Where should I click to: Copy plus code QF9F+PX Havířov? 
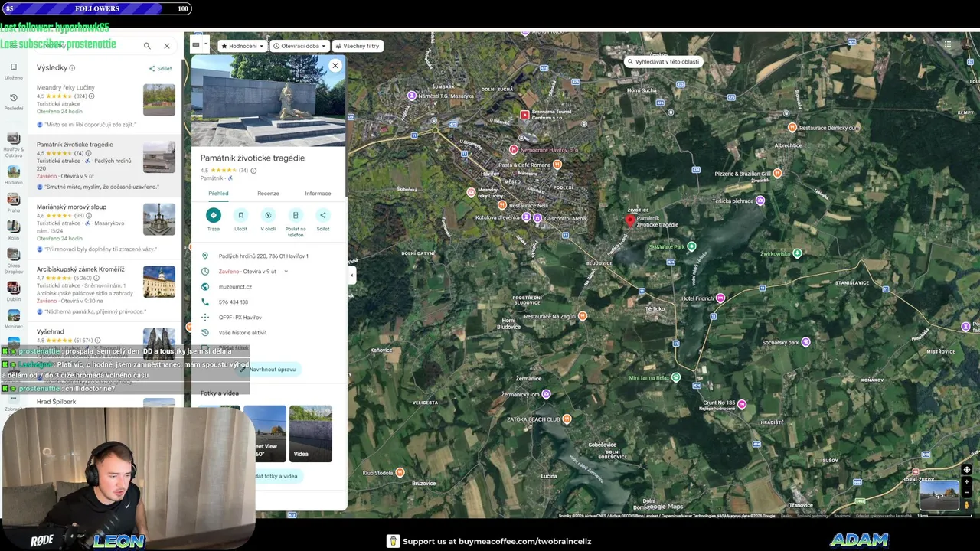240,318
